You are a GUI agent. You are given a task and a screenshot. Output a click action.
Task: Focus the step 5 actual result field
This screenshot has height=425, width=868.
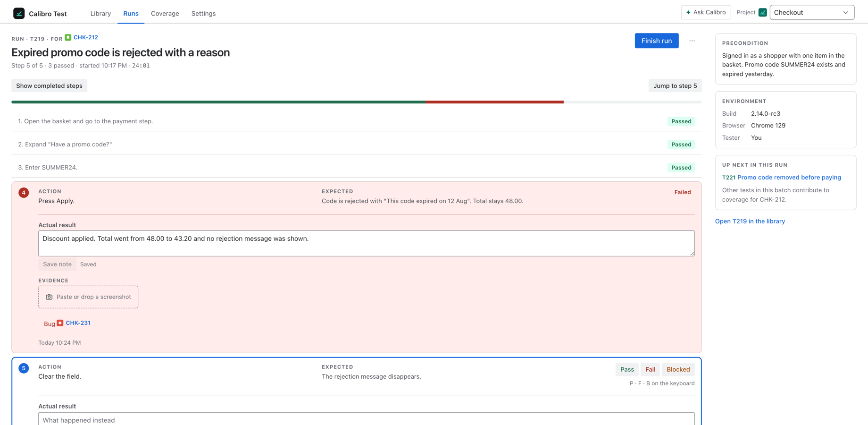coord(367,419)
